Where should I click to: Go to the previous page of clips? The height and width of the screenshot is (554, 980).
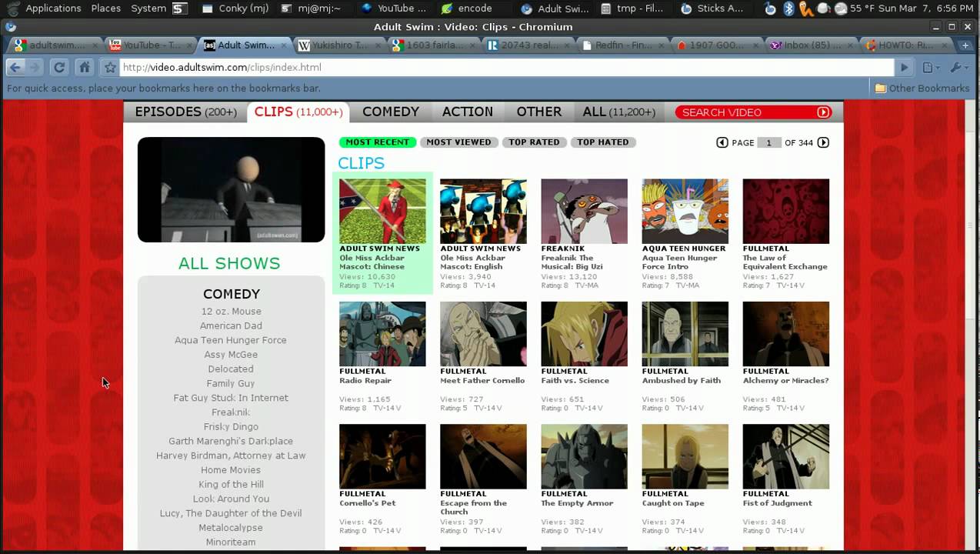[722, 142]
